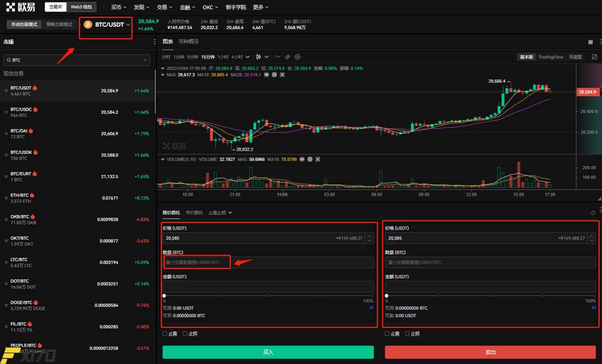Switch to the 图表 tab
The image size is (602, 364).
[168, 42]
